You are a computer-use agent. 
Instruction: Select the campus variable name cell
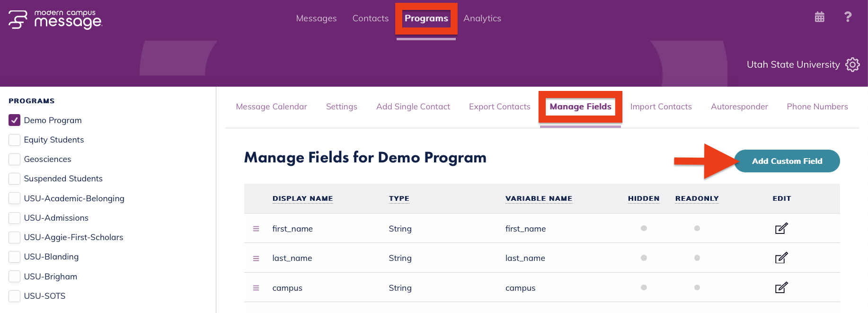click(521, 288)
